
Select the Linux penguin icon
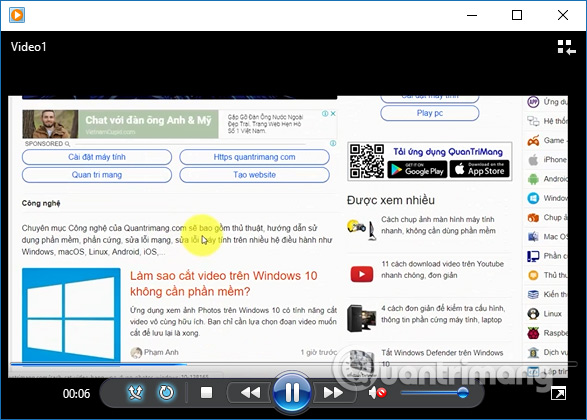[x=533, y=314]
